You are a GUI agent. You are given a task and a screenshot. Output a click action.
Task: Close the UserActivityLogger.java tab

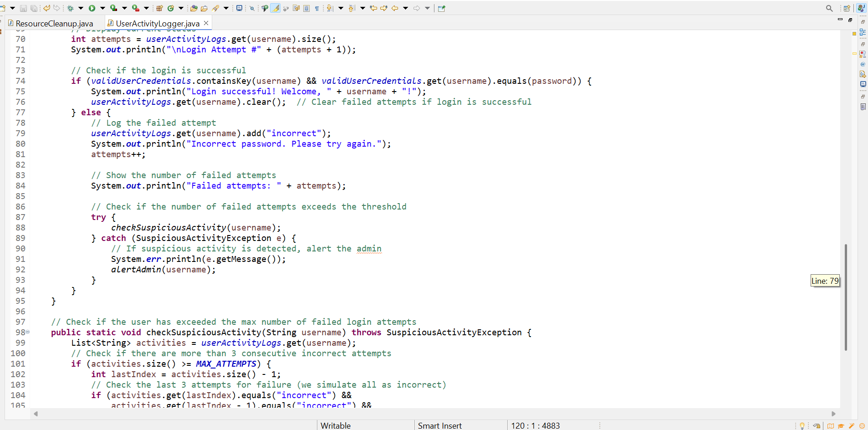tap(206, 23)
